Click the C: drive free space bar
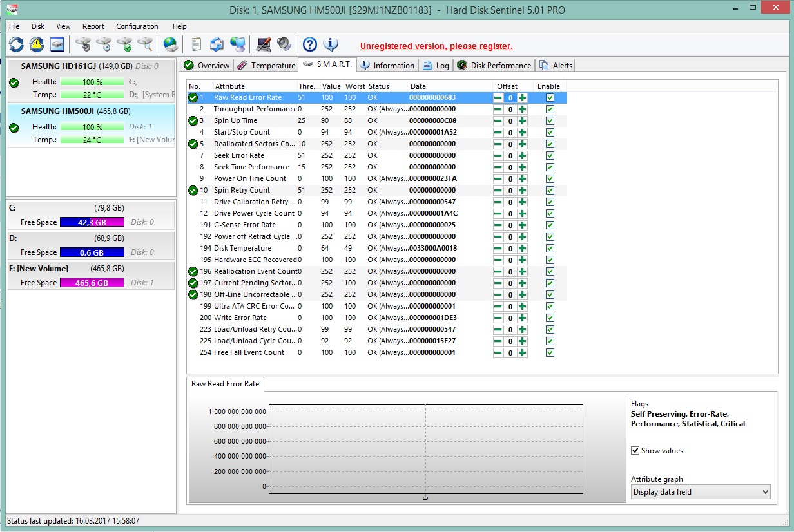794x532 pixels. [92, 222]
